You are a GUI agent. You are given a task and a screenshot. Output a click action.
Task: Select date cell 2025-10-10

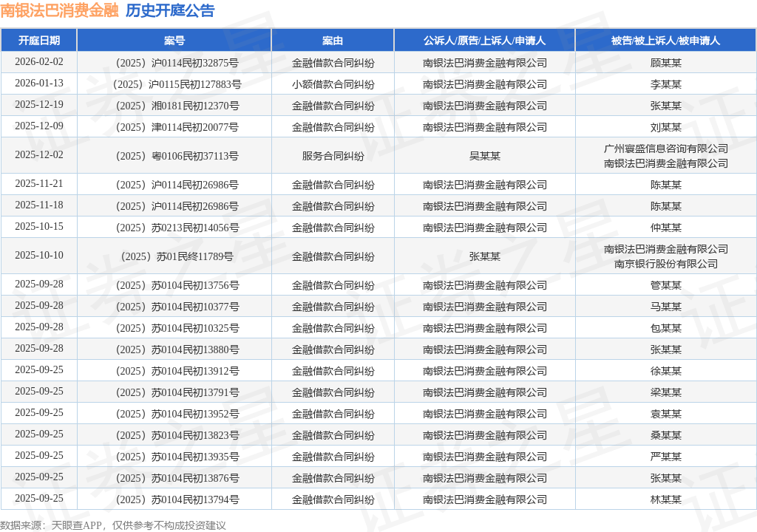(x=39, y=255)
